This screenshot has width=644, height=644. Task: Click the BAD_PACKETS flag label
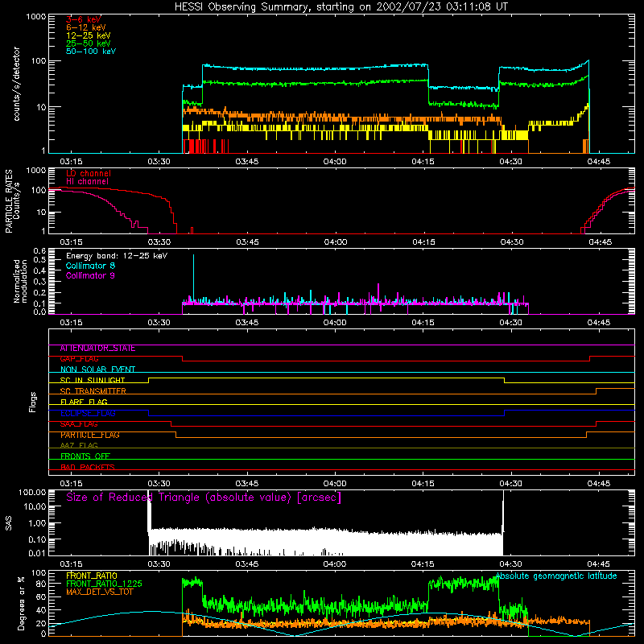(87, 467)
